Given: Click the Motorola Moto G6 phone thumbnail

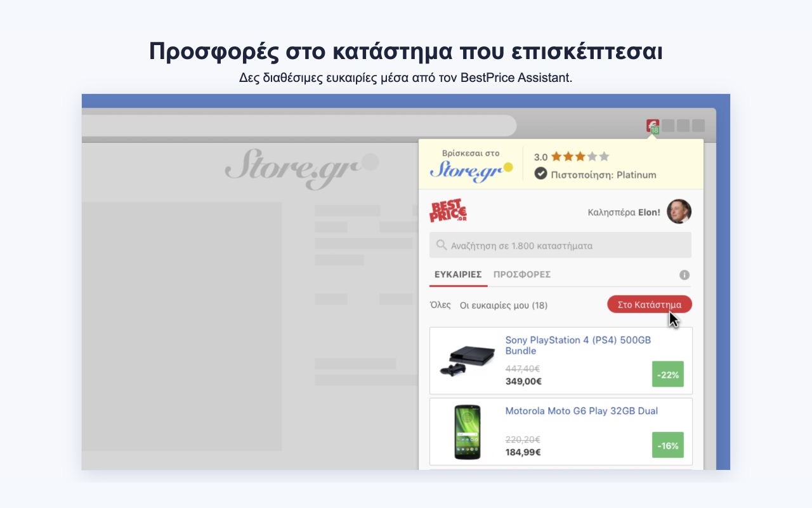Looking at the screenshot, I should coord(468,432).
